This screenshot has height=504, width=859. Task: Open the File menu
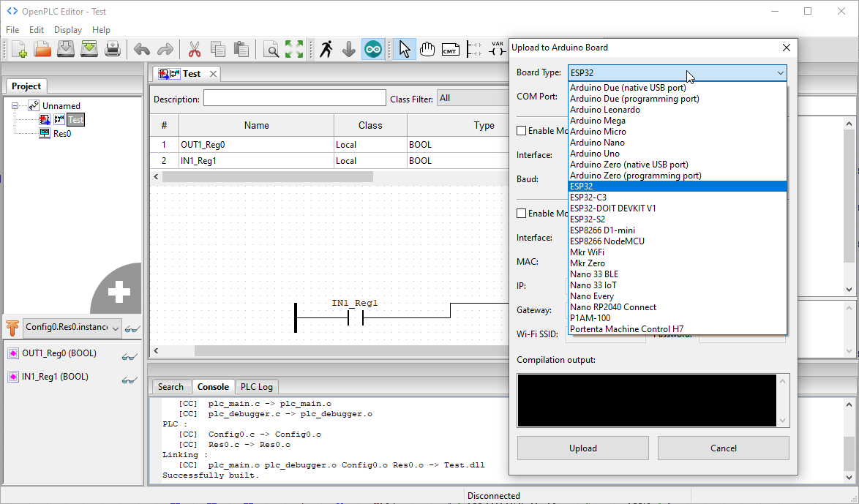tap(12, 29)
